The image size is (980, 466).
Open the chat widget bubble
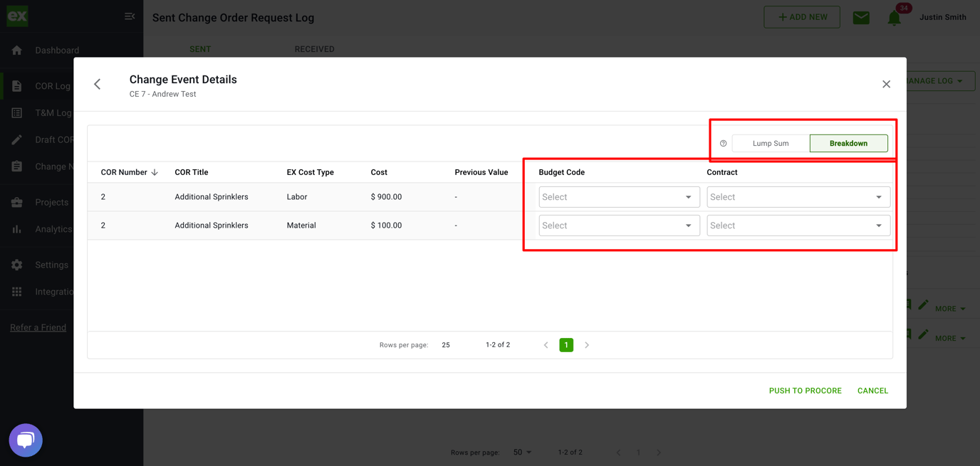click(25, 440)
